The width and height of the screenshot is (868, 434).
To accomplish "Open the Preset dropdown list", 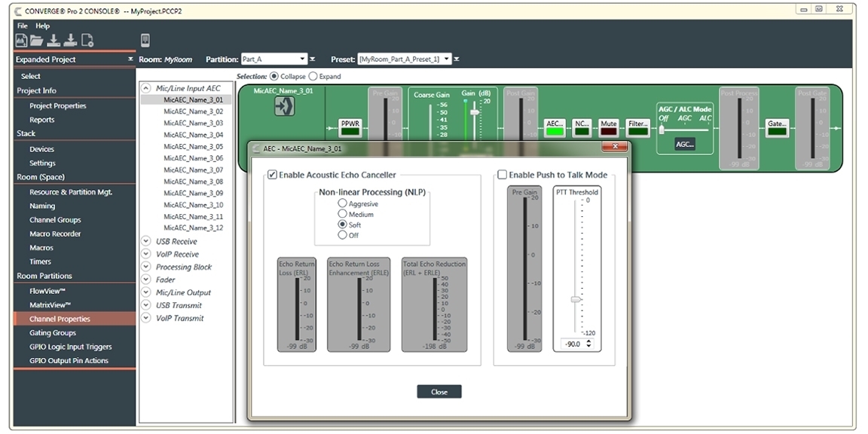I will (x=447, y=59).
